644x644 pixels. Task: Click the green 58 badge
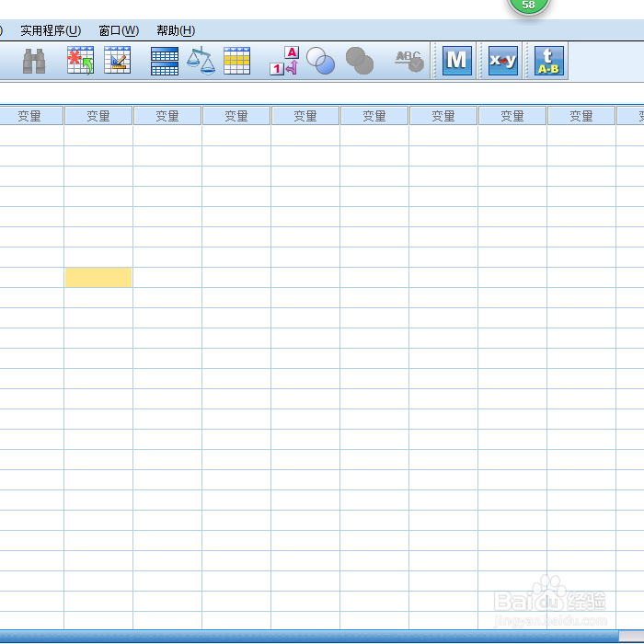coord(529,5)
